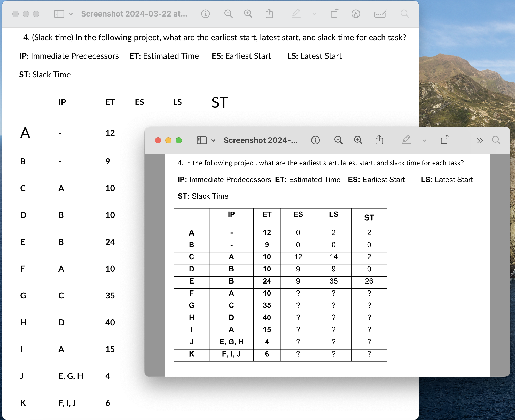Open the form fill tool in the back window
Viewport: 515px width, 420px height.
380,14
